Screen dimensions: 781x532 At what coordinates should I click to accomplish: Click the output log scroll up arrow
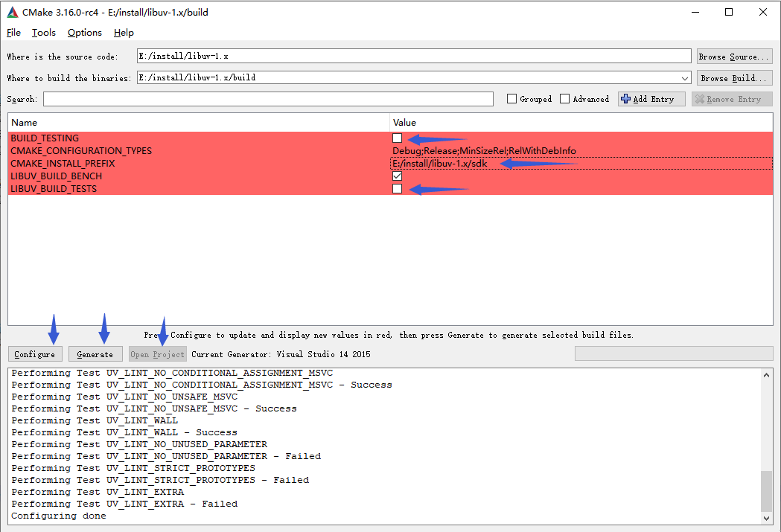pyautogui.click(x=767, y=375)
